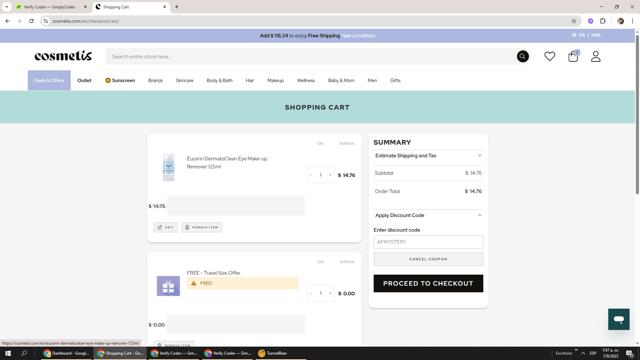
Task: Open the Baby & Mom menu
Action: (341, 80)
